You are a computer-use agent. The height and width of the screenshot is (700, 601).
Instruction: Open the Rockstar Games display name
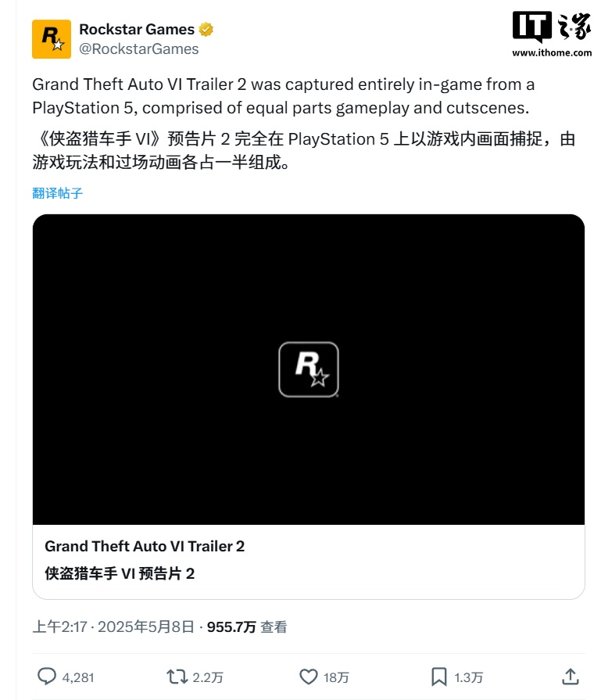[137, 30]
